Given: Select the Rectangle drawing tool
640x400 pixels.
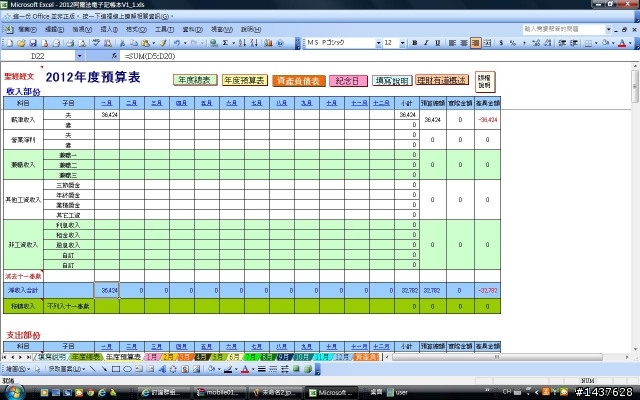Looking at the screenshot, I should click(116, 369).
